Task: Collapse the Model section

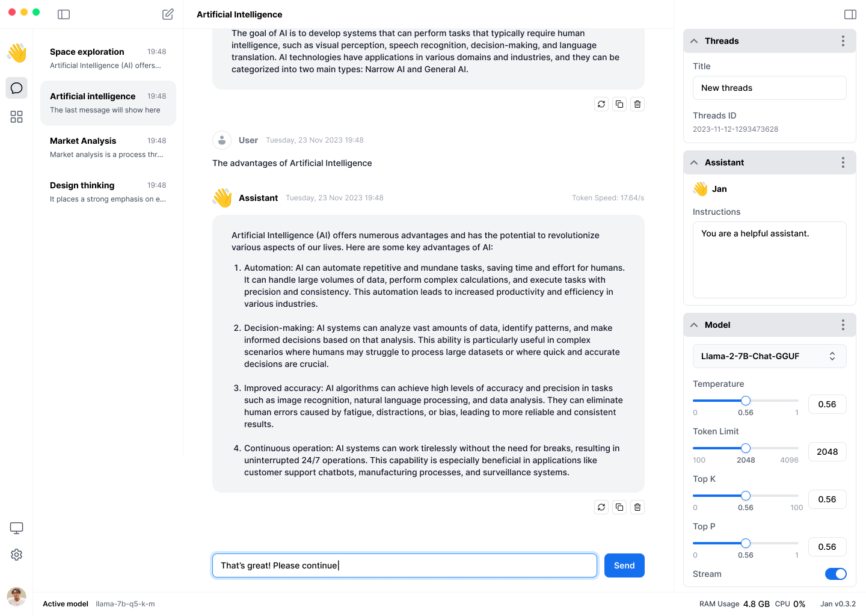Action: 695,325
